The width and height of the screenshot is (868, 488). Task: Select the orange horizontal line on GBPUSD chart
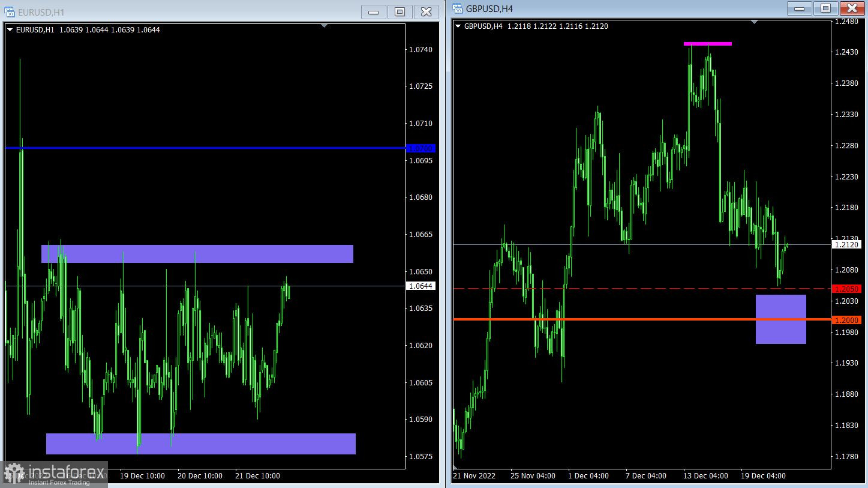642,319
